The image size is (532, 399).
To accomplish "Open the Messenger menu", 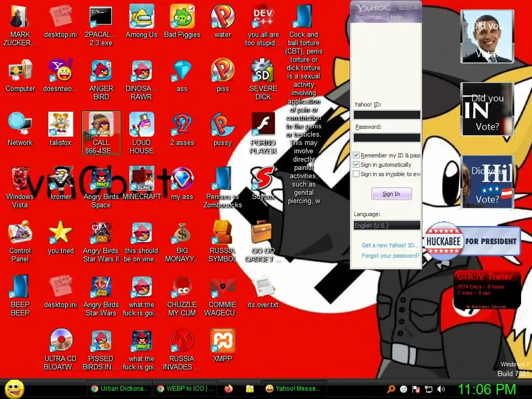I will pos(369,17).
